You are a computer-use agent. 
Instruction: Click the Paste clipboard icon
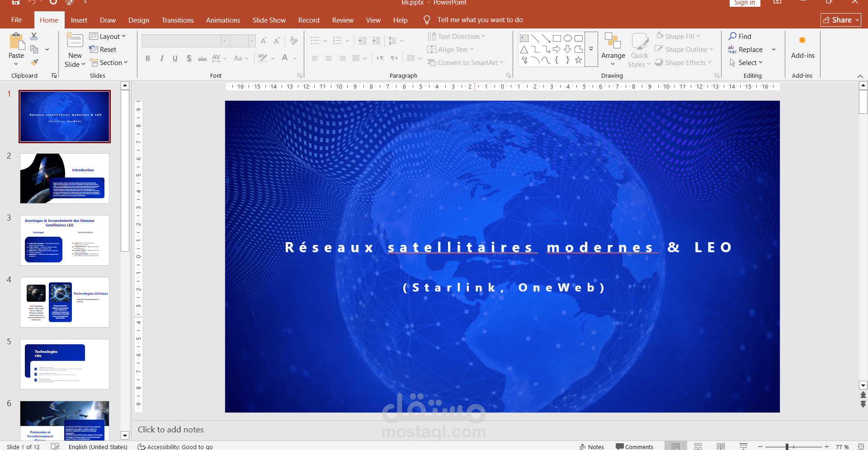[x=17, y=41]
